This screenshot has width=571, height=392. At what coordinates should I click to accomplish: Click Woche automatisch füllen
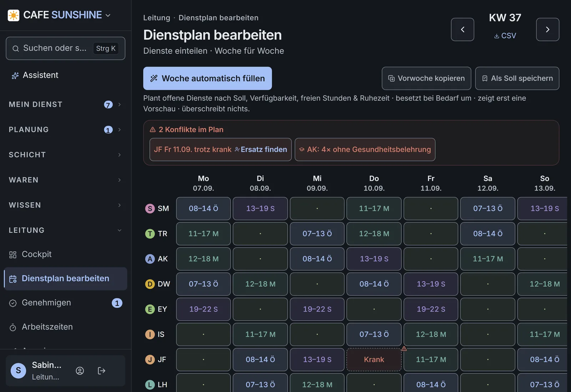207,79
